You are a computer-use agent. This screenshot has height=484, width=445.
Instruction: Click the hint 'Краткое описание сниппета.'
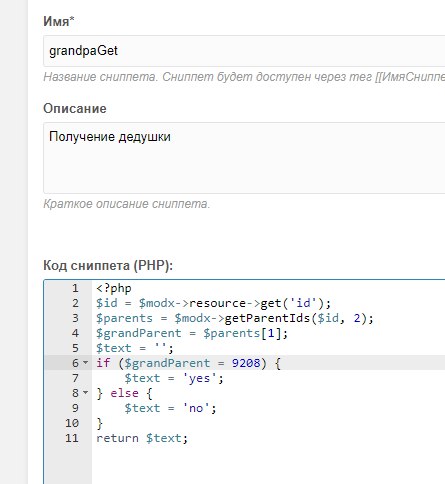[x=127, y=204]
